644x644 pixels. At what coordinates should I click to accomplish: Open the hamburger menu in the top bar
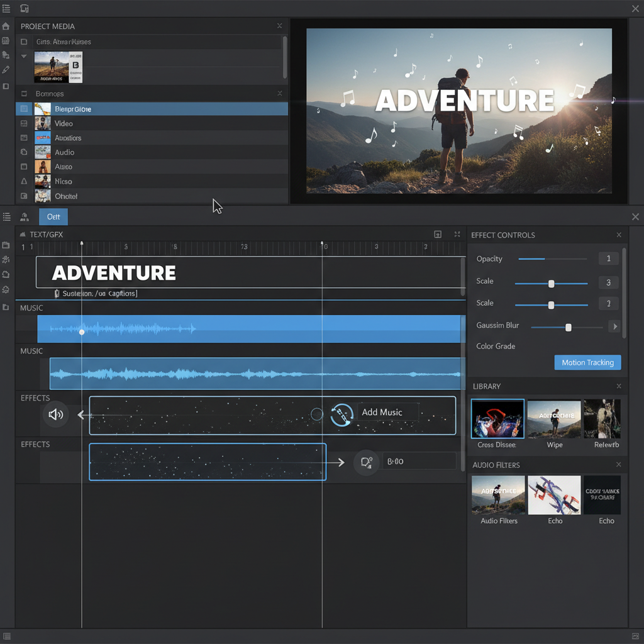click(x=6, y=8)
